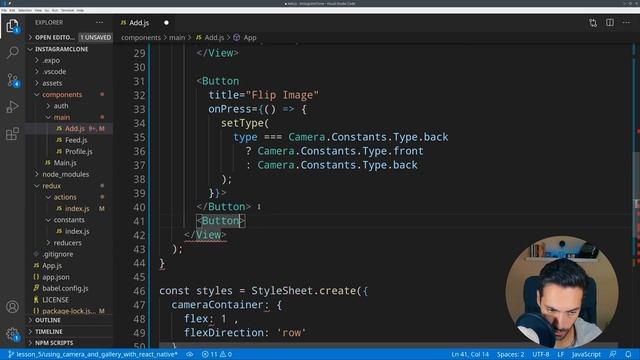Open notifications bell in status bar

[x=628, y=354]
